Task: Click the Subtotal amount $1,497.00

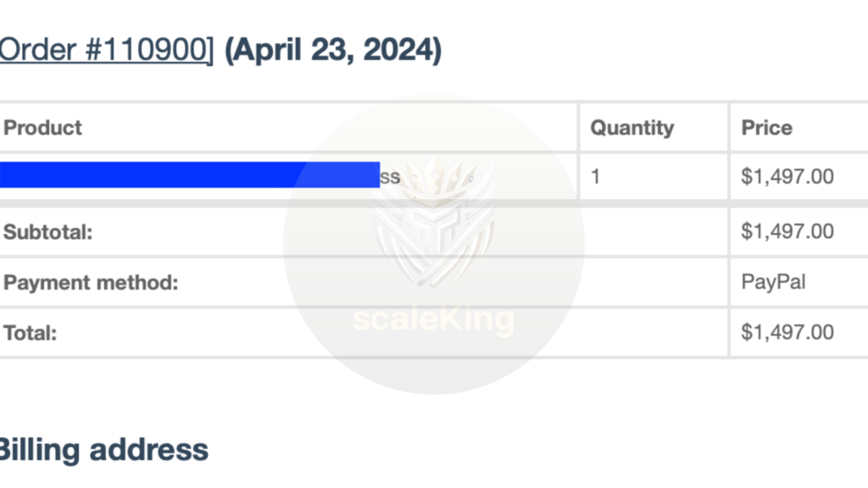Action: 787,231
